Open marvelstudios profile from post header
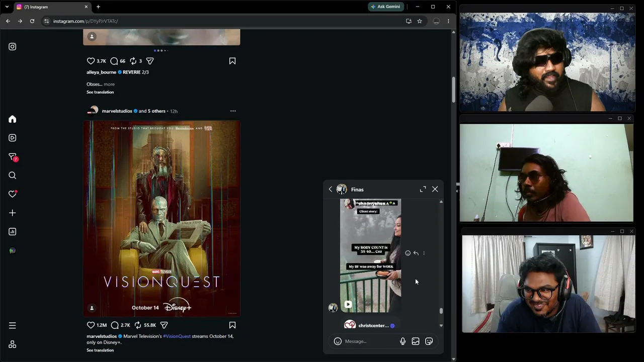 117,111
